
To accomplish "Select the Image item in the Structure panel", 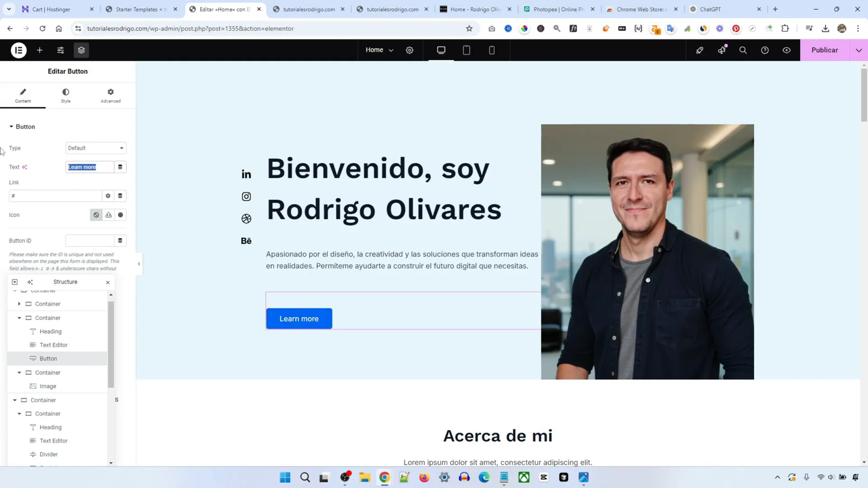I will 48,386.
